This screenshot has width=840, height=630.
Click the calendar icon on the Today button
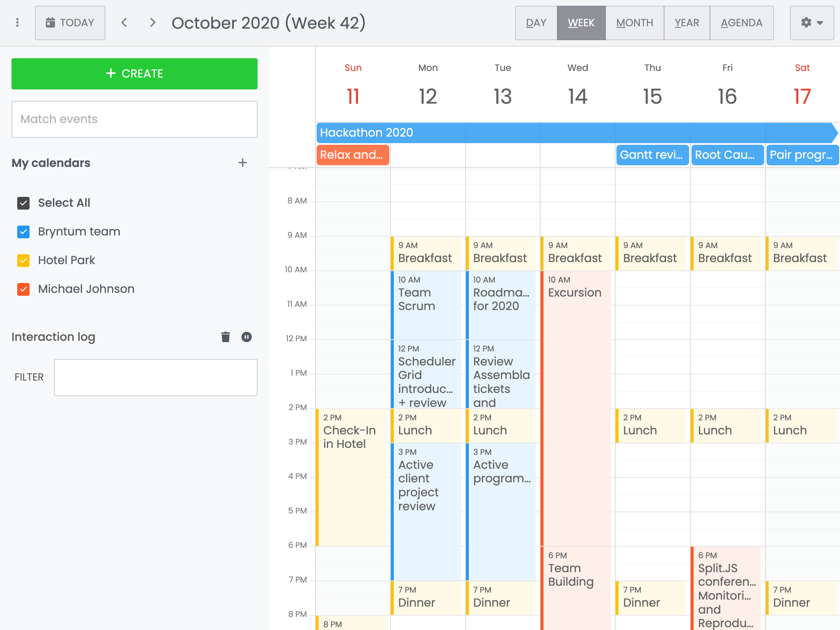(50, 23)
